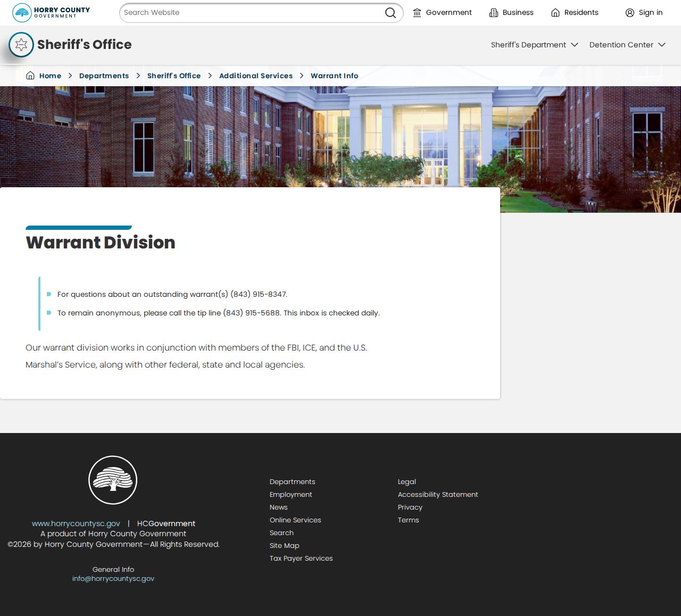This screenshot has height=616, width=681.
Task: Open footer Terms link
Action: click(409, 520)
